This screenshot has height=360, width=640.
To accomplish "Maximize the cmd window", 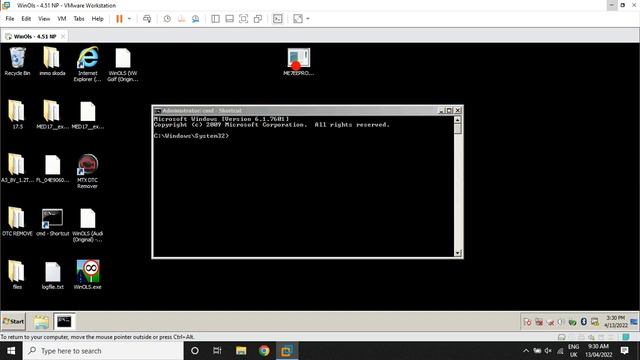I will pyautogui.click(x=449, y=110).
